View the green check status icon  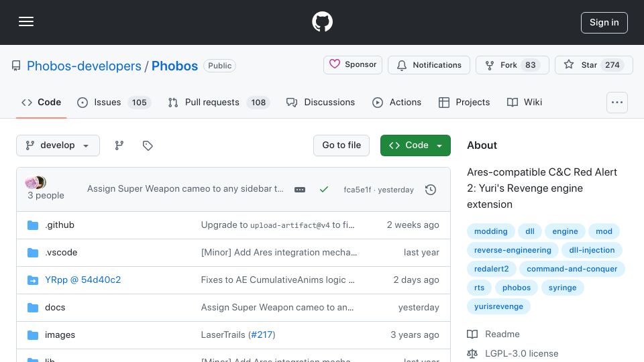[x=324, y=189]
